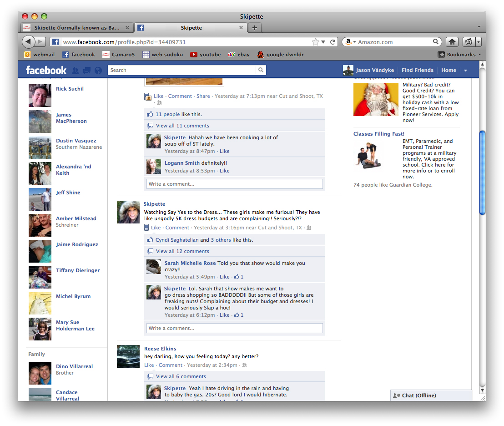
Task: Open the Facebook messages icon
Action: tap(86, 71)
